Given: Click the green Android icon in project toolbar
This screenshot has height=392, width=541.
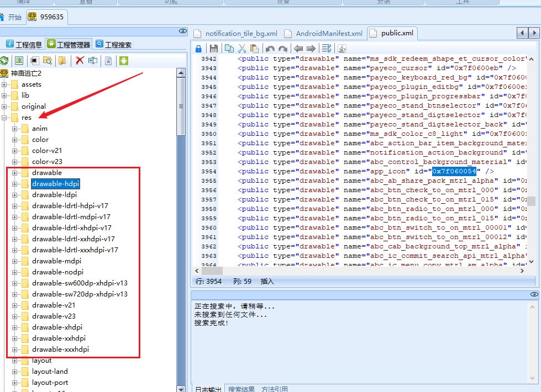Looking at the screenshot, I should [124, 61].
